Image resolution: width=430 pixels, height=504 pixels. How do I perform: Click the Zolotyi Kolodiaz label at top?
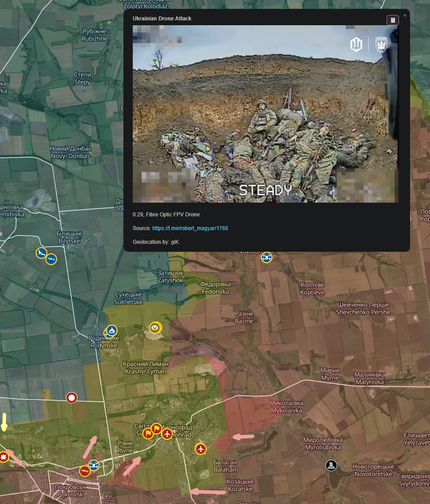[145, 4]
